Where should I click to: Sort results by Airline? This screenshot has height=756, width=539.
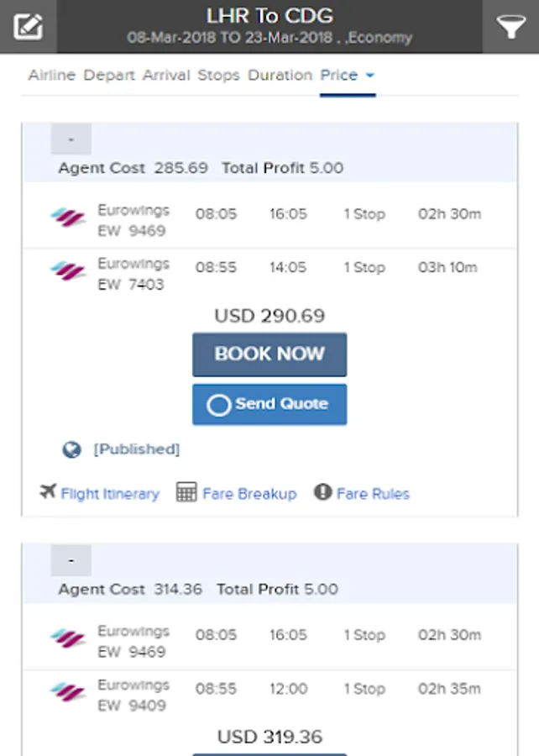click(52, 76)
